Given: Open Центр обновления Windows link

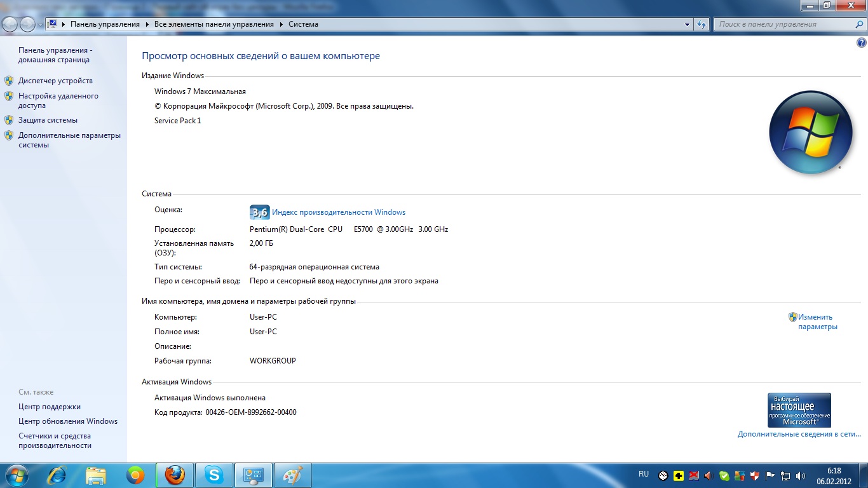Looking at the screenshot, I should pyautogui.click(x=68, y=421).
